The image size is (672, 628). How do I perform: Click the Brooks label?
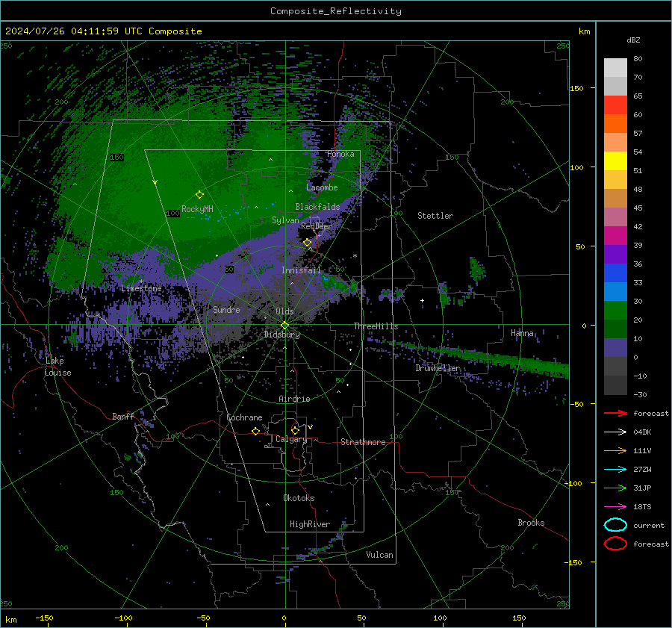coord(531,523)
